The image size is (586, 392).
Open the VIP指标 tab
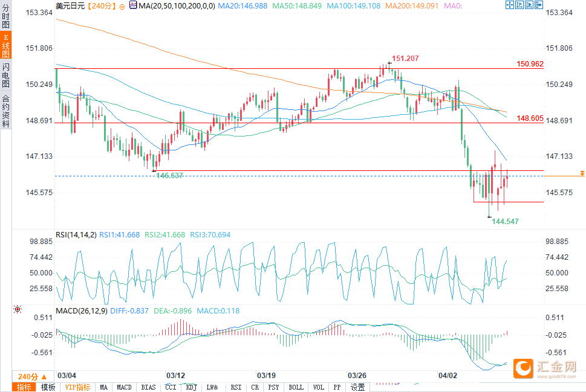(77, 387)
